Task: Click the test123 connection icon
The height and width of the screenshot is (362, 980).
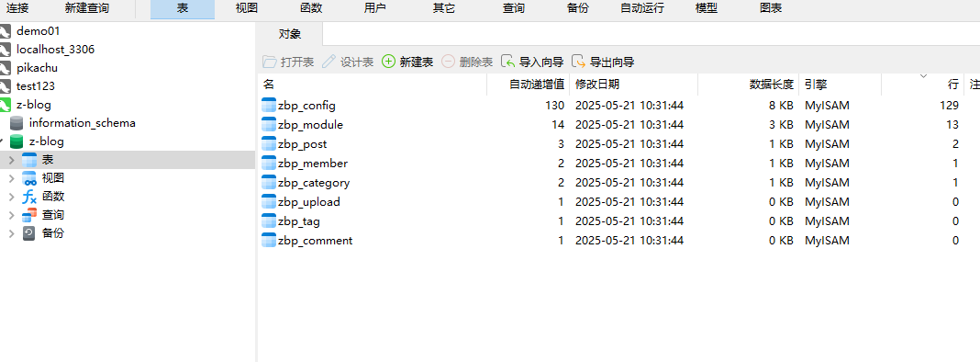Action: click(6, 86)
